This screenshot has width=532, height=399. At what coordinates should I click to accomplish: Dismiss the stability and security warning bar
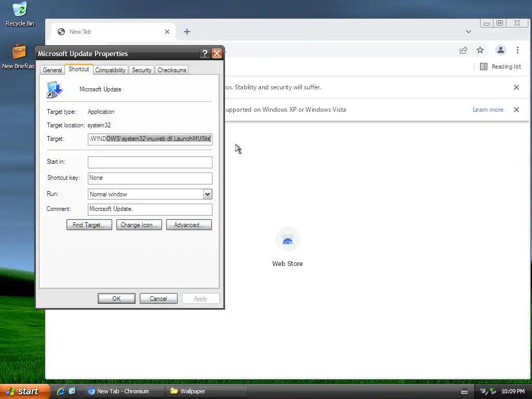click(x=516, y=87)
